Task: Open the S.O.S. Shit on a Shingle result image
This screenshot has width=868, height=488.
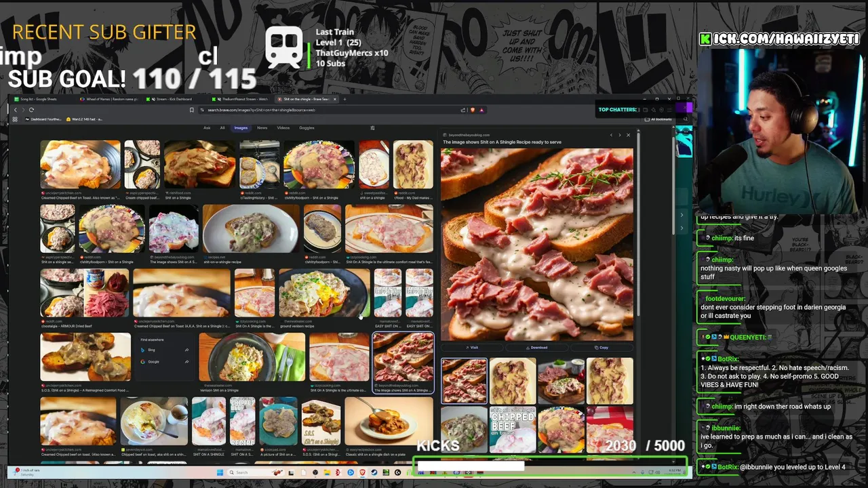Action: [x=85, y=357]
